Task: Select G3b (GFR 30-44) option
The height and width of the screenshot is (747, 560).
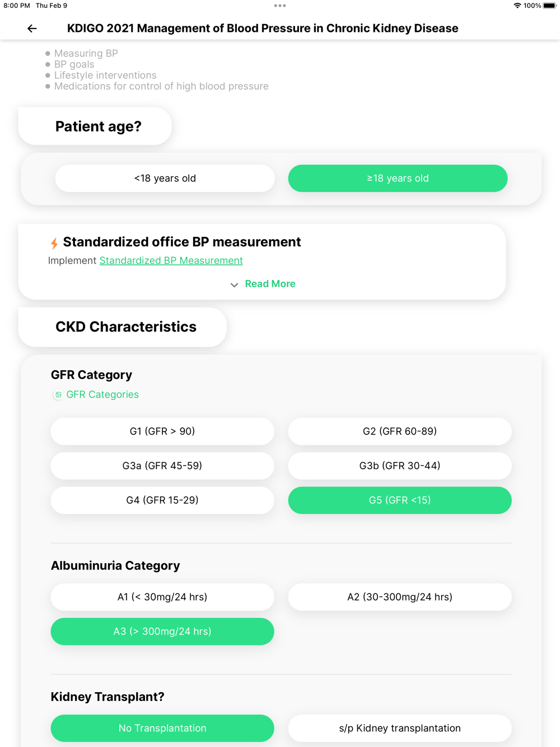Action: coord(399,466)
